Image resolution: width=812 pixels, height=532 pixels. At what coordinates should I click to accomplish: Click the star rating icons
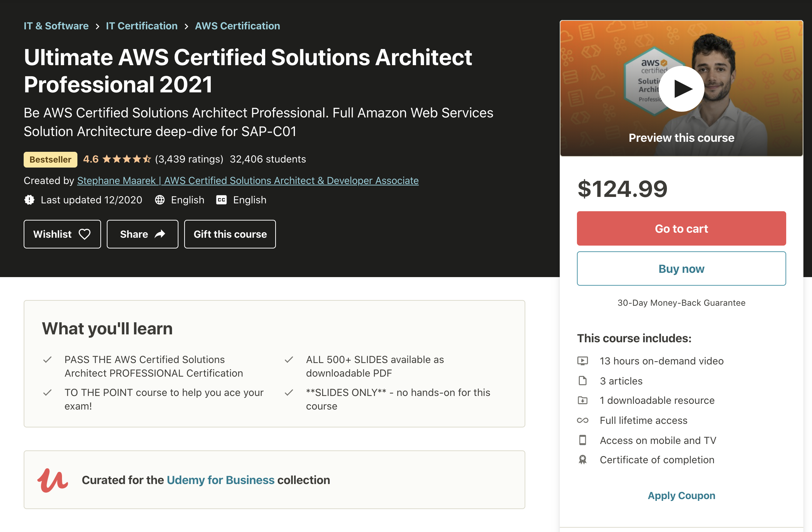click(126, 159)
